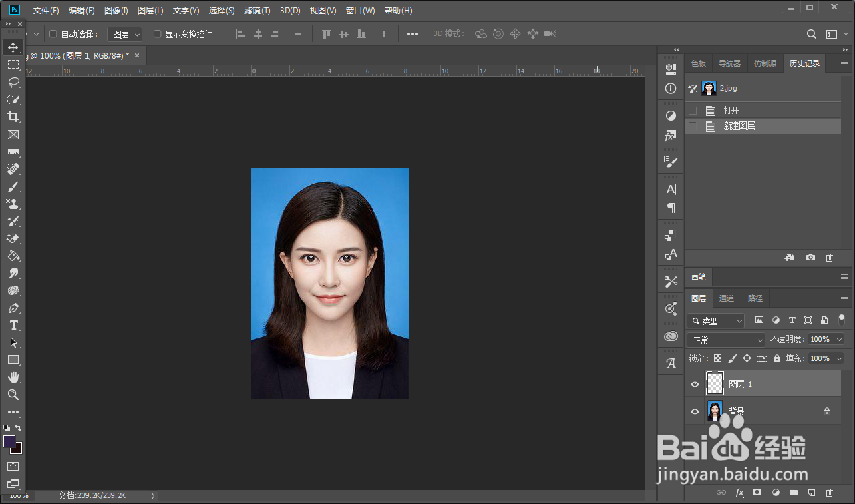Enable the 显示变换控件 checkbox
The image size is (855, 504).
[x=158, y=34]
